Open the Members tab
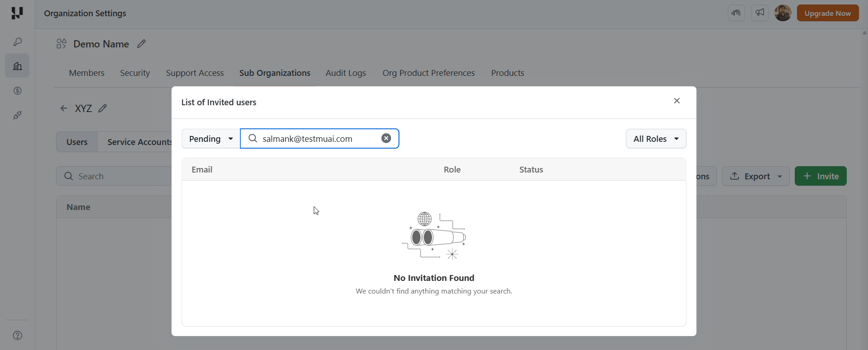This screenshot has height=350, width=868. point(87,73)
